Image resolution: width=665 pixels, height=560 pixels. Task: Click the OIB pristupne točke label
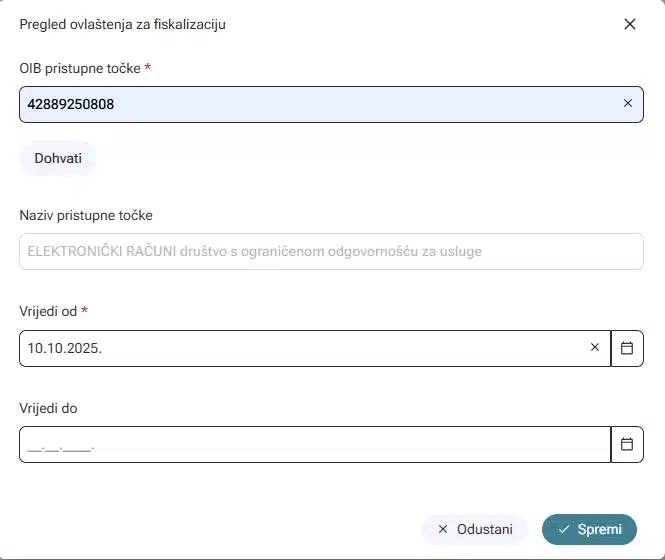pyautogui.click(x=80, y=68)
